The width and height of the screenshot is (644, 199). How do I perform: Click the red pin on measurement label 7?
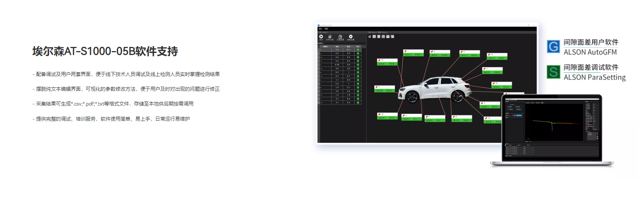point(427,117)
